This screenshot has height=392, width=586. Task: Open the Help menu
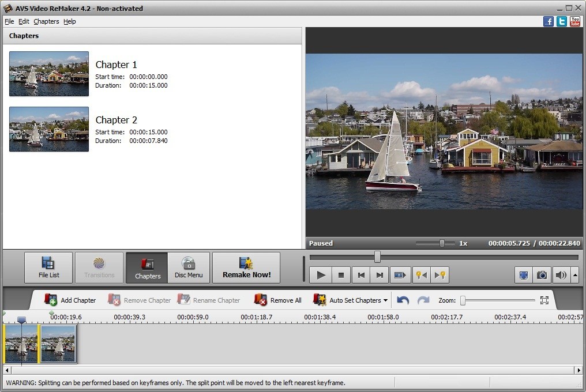[x=70, y=21]
